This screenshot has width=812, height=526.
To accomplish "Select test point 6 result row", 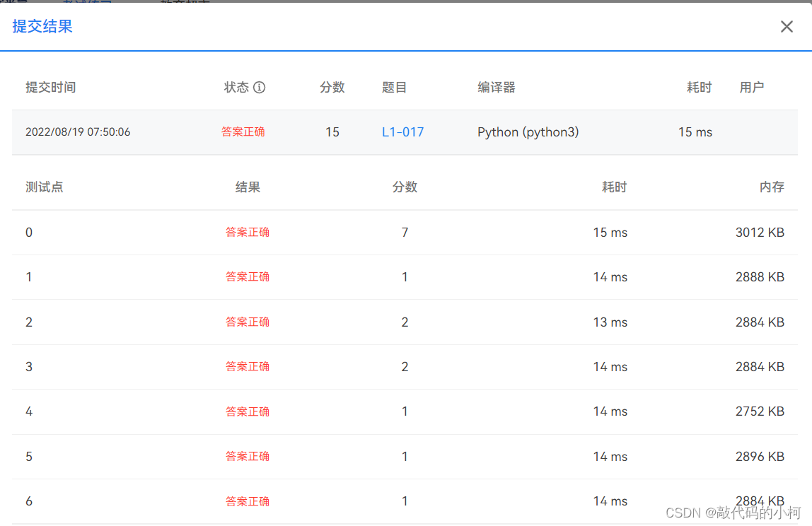I will click(x=248, y=501).
